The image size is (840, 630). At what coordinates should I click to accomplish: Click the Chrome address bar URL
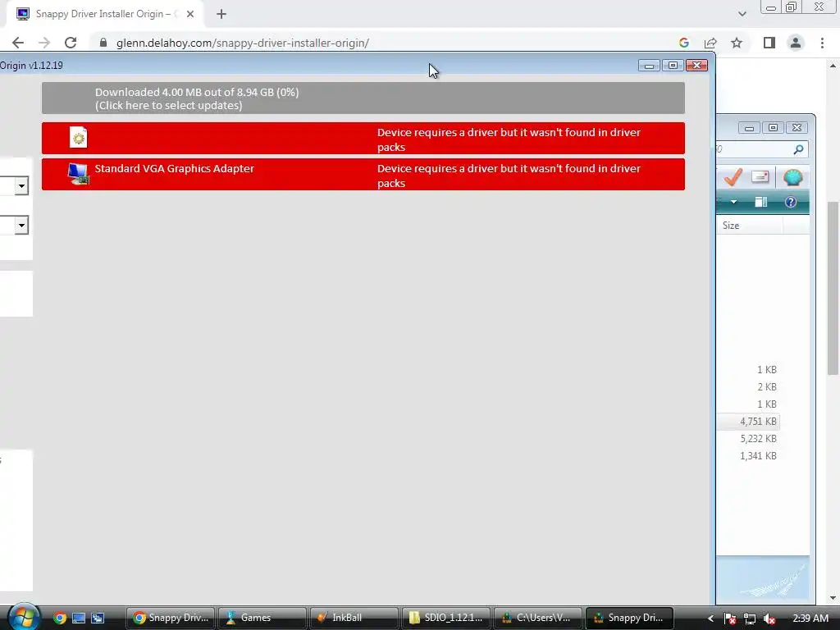242,43
